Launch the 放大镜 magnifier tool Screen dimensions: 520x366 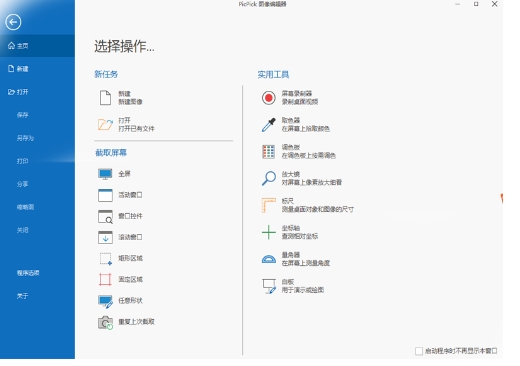pos(302,178)
